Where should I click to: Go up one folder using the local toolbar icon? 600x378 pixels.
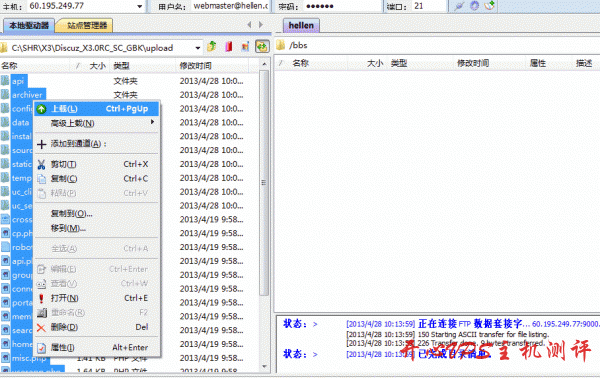tap(211, 47)
